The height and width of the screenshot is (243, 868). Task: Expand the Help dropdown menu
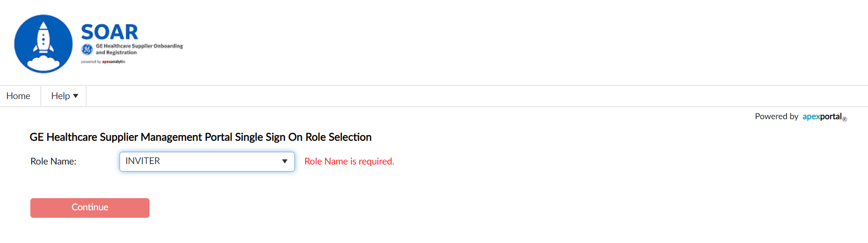tap(64, 96)
